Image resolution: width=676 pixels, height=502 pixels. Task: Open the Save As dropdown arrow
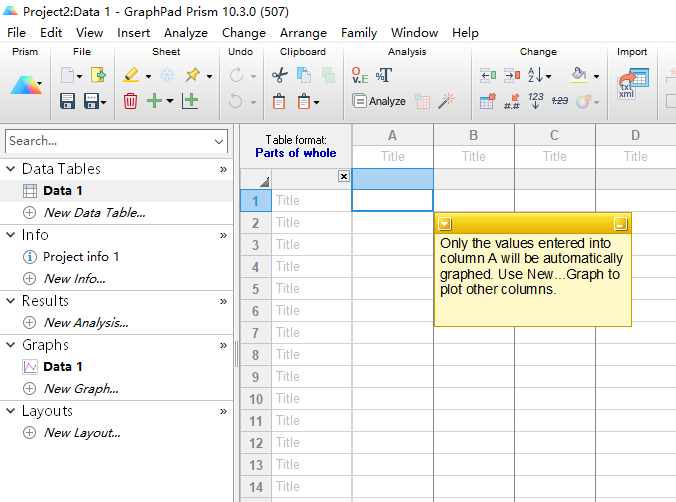[x=104, y=102]
